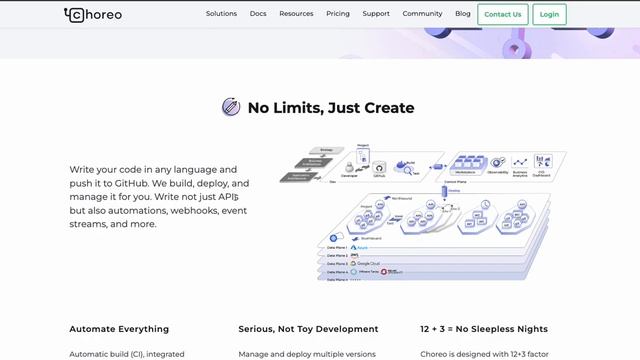Click the 12 + 3 = No Sleepless Nights heading
Image resolution: width=640 pixels, height=360 pixels.
[x=484, y=329]
